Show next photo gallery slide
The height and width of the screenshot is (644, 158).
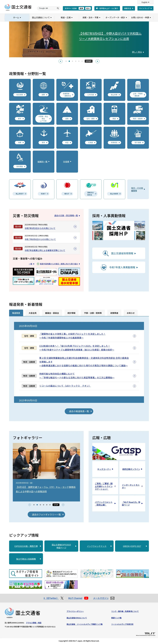(x=63, y=505)
